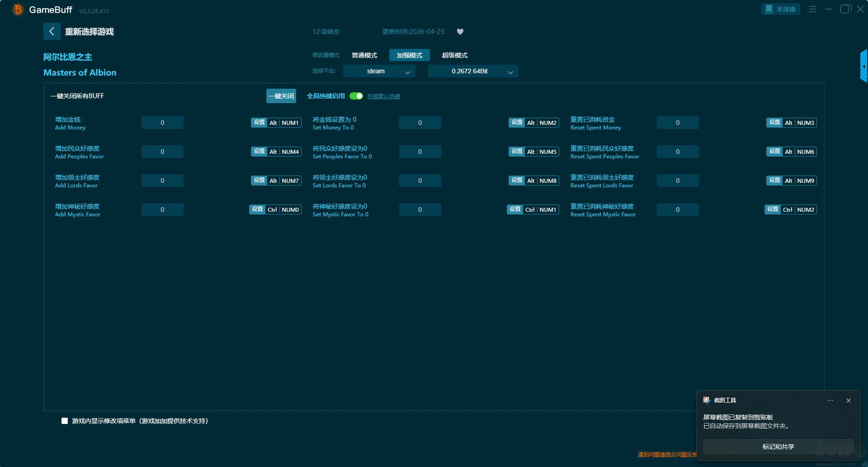Click the 增加领主好感度 label
Viewport: 868px width, 467px height.
click(77, 177)
